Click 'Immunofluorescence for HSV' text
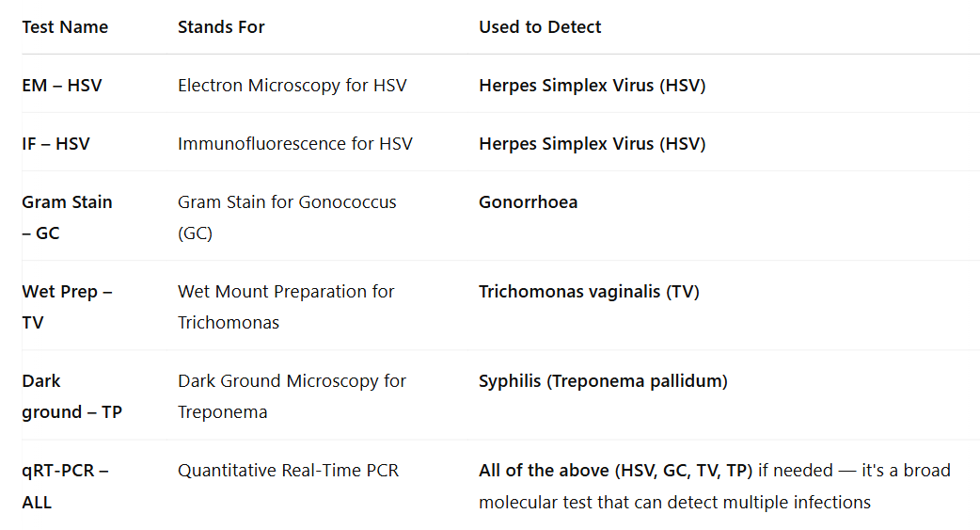This screenshot has width=980, height=530. 295,144
